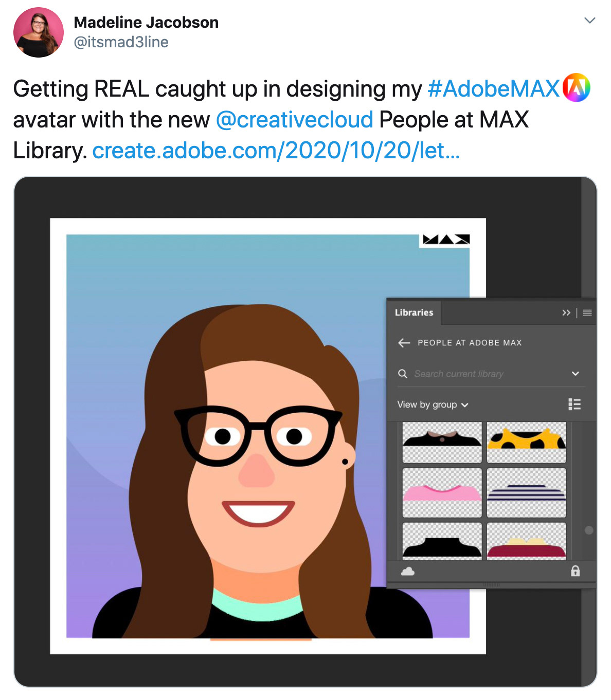Screen dimensions: 611x700
Task: Select the pink top thumbnail
Action: point(442,492)
